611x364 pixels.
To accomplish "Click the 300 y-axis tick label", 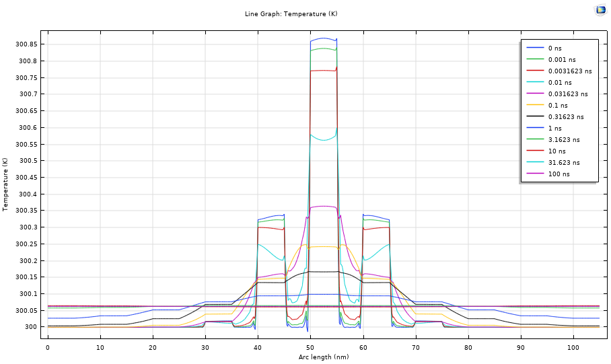I will (31, 327).
